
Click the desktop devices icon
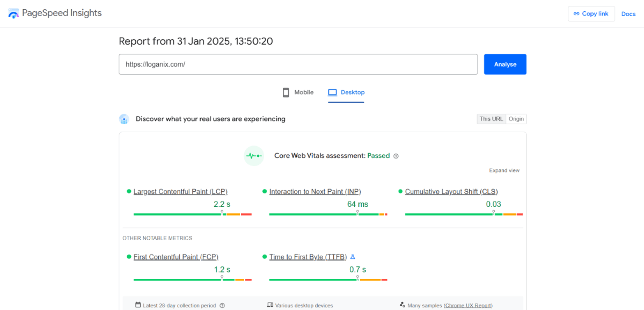270,305
